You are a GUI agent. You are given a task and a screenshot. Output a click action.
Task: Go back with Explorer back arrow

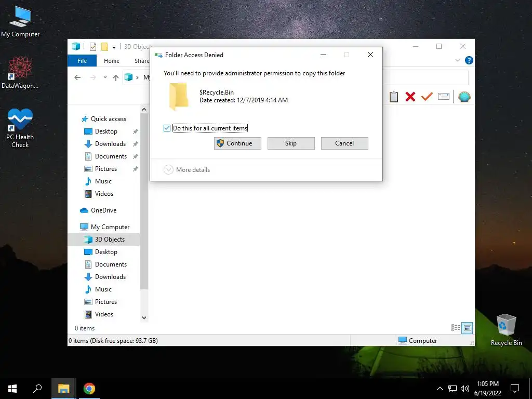click(77, 77)
